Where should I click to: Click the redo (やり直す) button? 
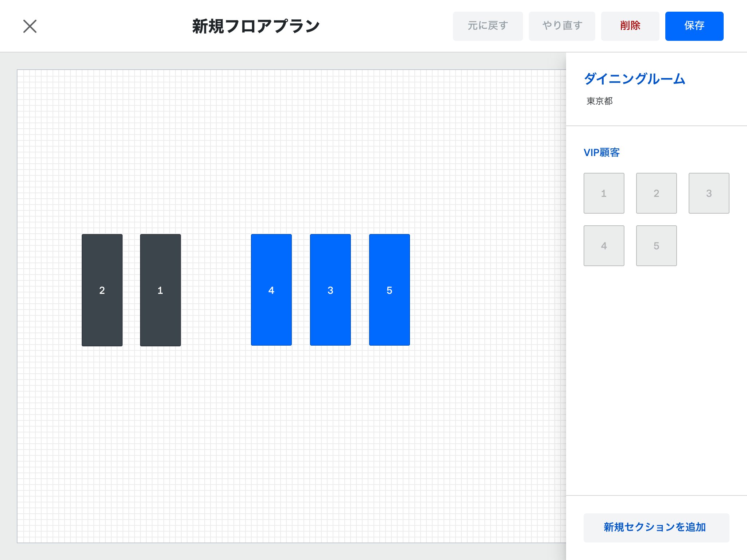coord(561,26)
